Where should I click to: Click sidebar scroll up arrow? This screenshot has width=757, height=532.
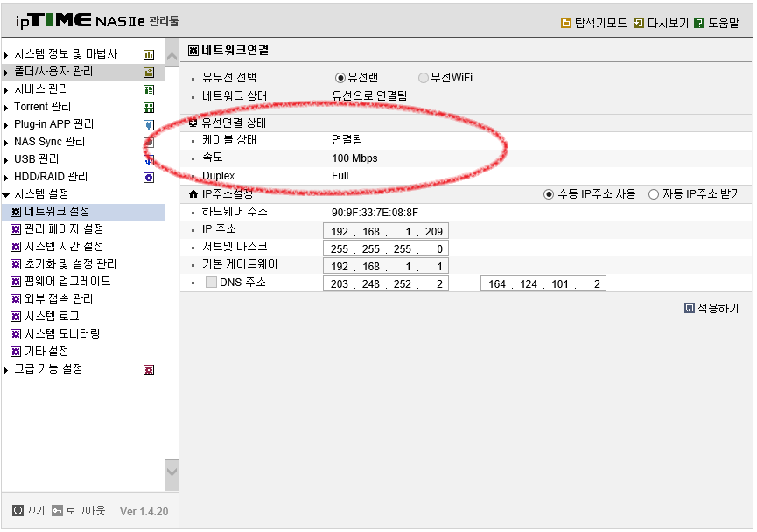(172, 57)
